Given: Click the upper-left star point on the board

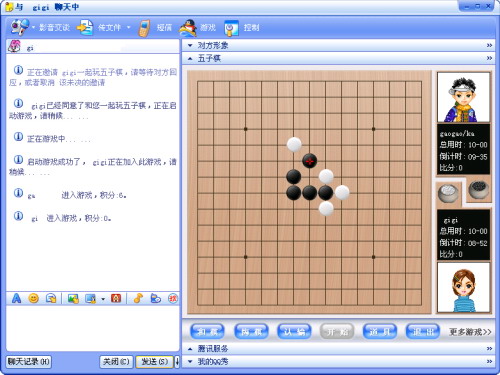Looking at the screenshot, I should (x=246, y=129).
